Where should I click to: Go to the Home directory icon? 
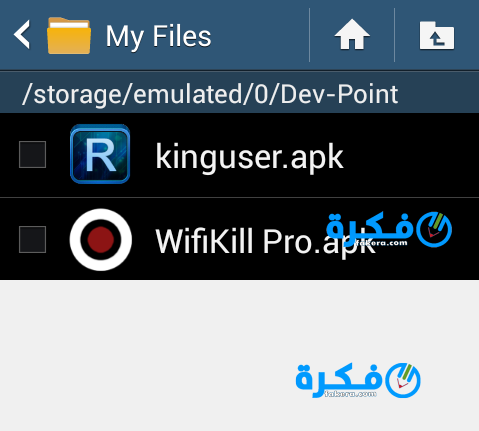tap(352, 35)
